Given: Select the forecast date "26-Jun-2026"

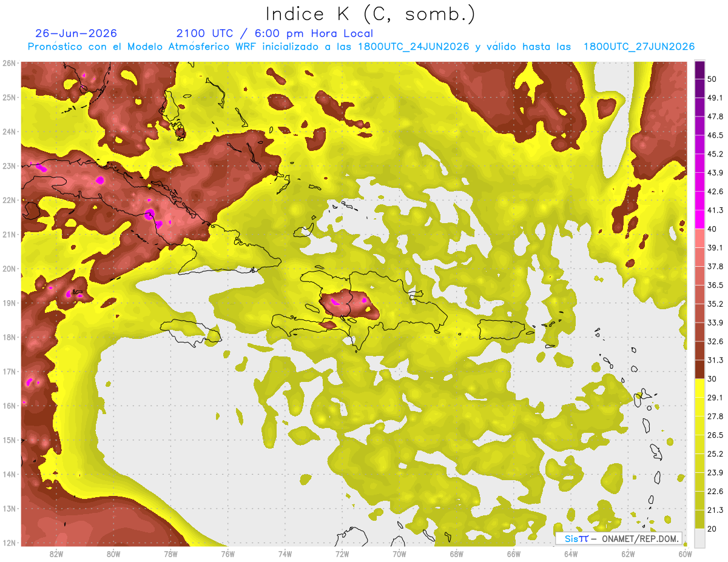Looking at the screenshot, I should 76,33.
